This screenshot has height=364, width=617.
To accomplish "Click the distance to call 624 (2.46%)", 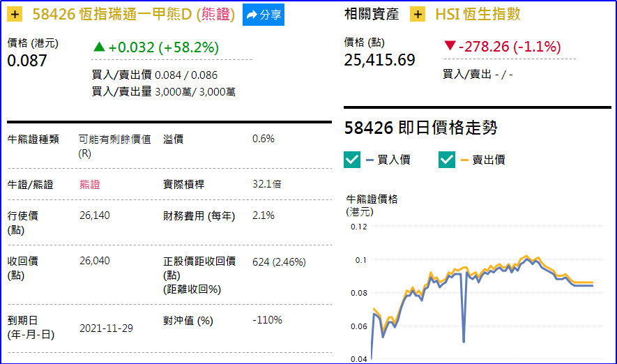I will 279,262.
